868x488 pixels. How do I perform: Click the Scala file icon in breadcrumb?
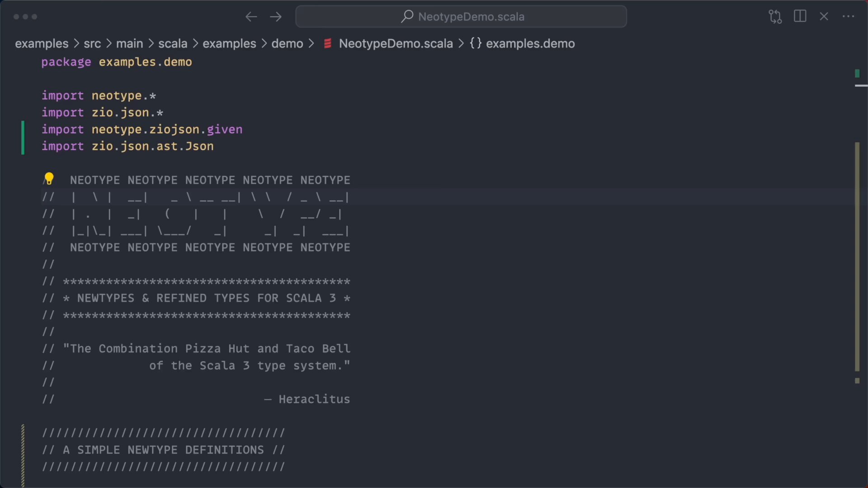coord(328,43)
